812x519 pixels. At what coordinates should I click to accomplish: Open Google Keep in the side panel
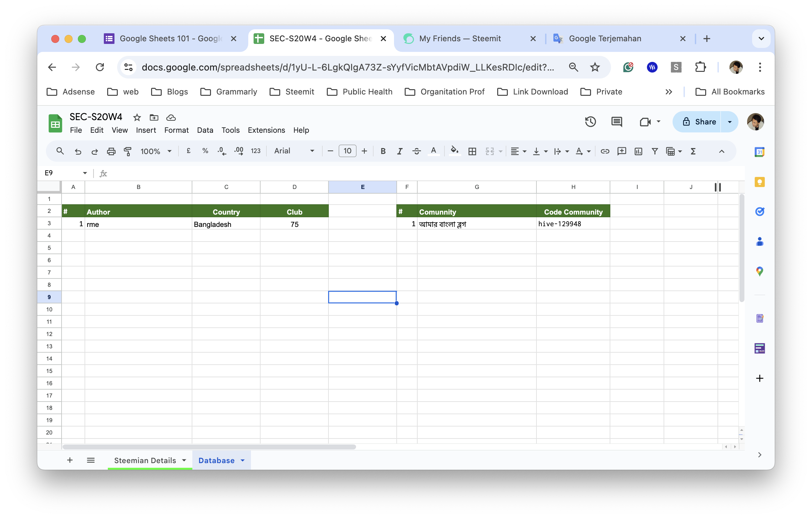pos(759,182)
